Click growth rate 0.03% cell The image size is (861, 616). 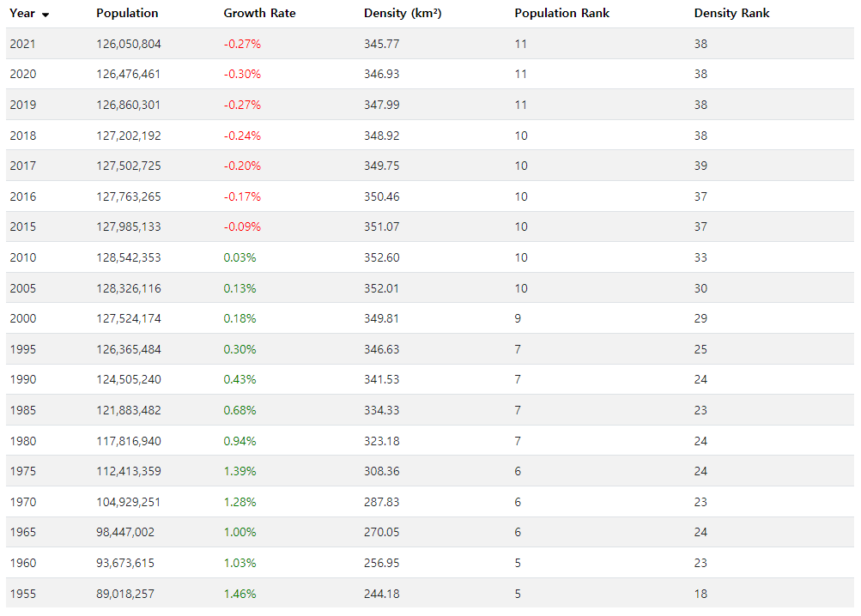pyautogui.click(x=240, y=257)
